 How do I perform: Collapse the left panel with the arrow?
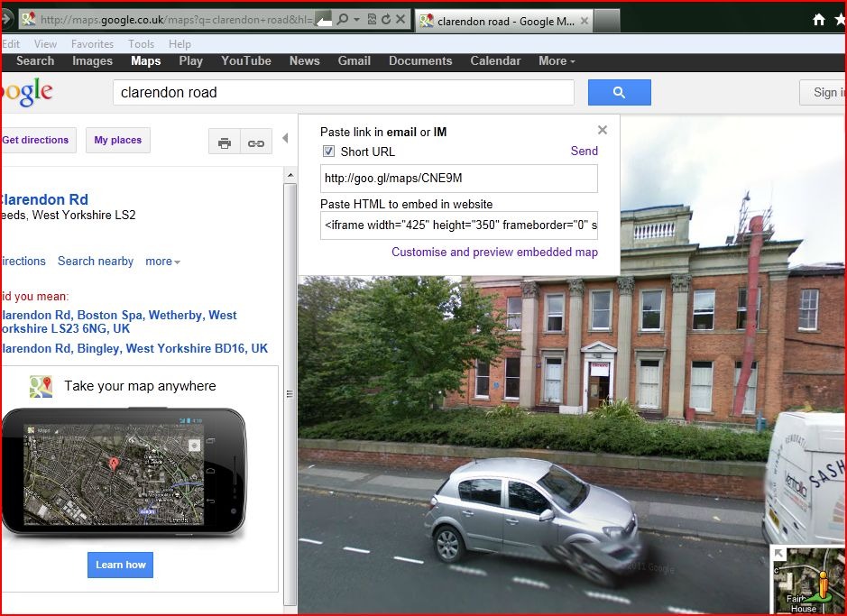[285, 139]
